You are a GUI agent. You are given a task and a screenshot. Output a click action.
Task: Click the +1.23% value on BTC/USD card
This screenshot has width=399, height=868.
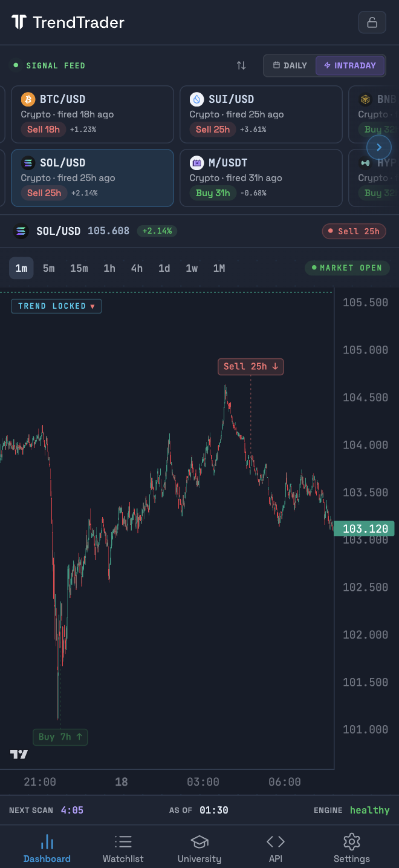click(x=83, y=130)
